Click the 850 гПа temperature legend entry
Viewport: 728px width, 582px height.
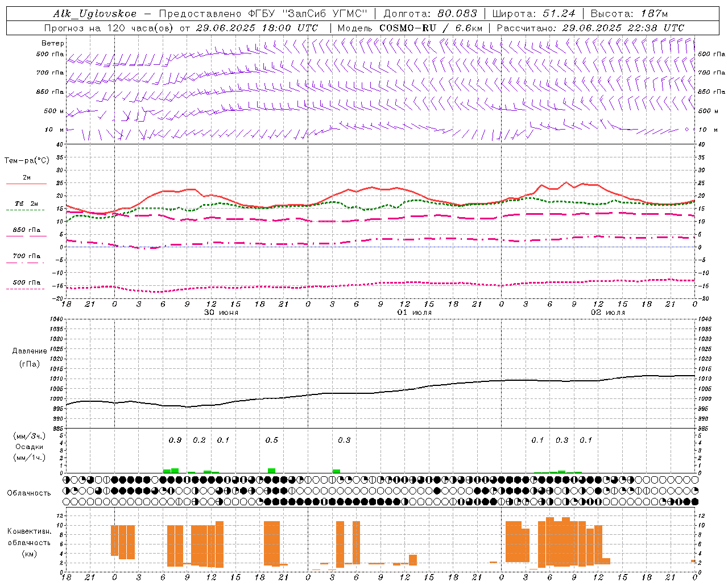[27, 230]
